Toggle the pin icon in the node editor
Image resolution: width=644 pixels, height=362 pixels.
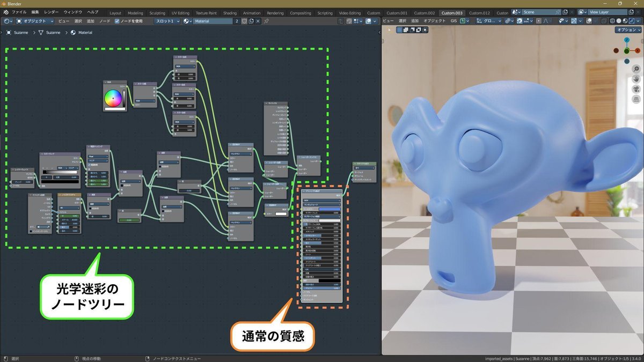[x=267, y=21]
